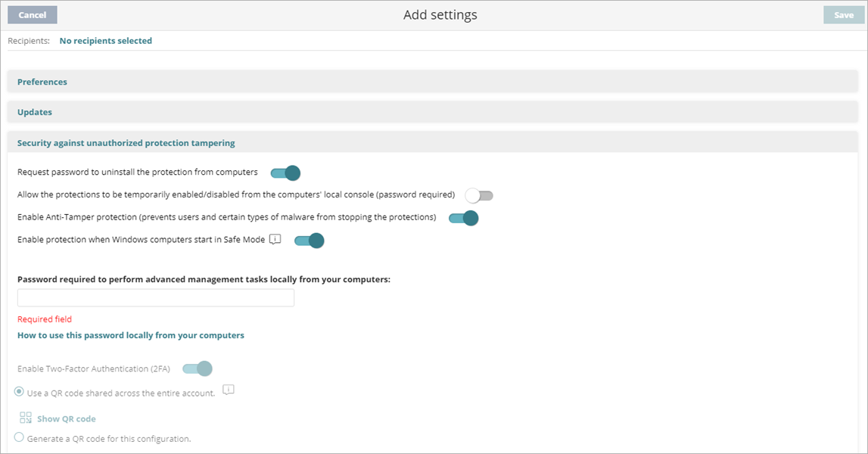Click the Show QR code icon
This screenshot has height=454, width=868.
(26, 417)
